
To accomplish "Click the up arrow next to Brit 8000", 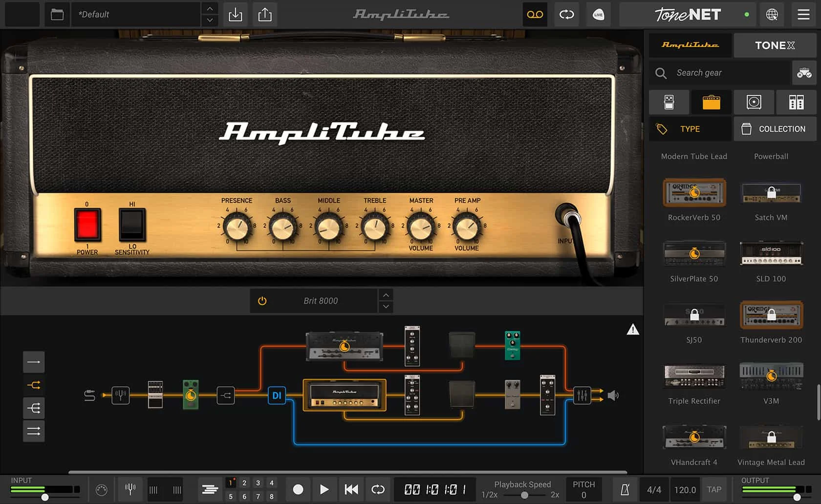I will point(386,294).
